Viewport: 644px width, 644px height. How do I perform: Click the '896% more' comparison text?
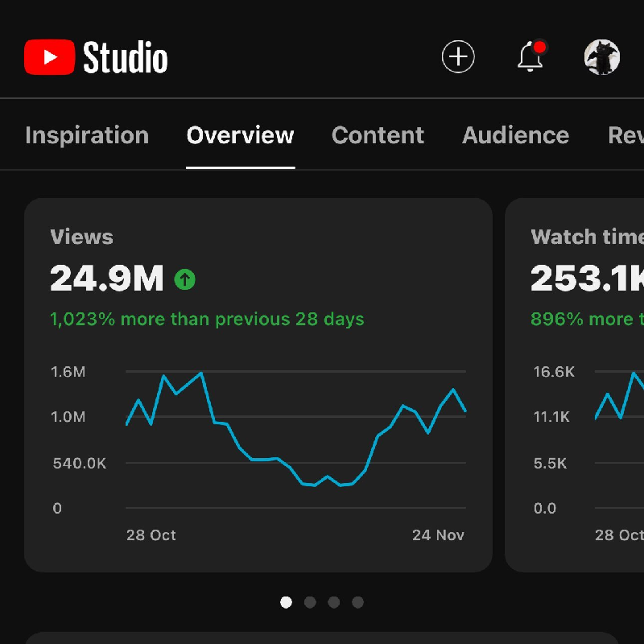point(588,319)
